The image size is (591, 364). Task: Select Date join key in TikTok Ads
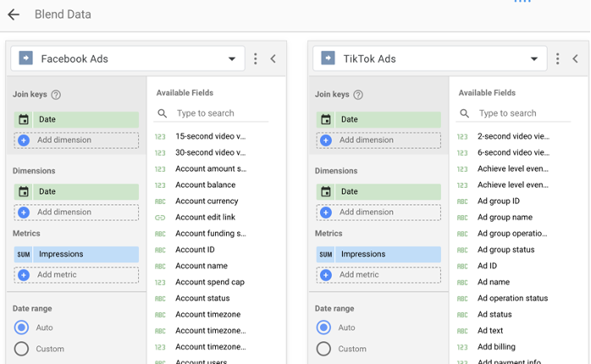378,119
